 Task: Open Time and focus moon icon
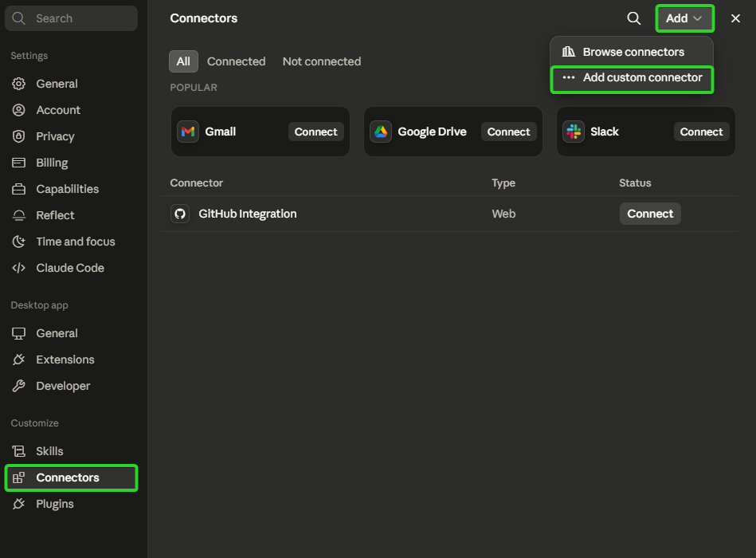[19, 242]
